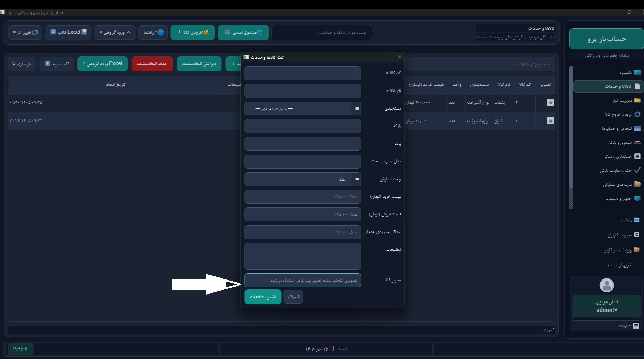Viewport: 644px width, 359px height.
Task: Click ذخیره اطلاعات save button
Action: pos(263,297)
